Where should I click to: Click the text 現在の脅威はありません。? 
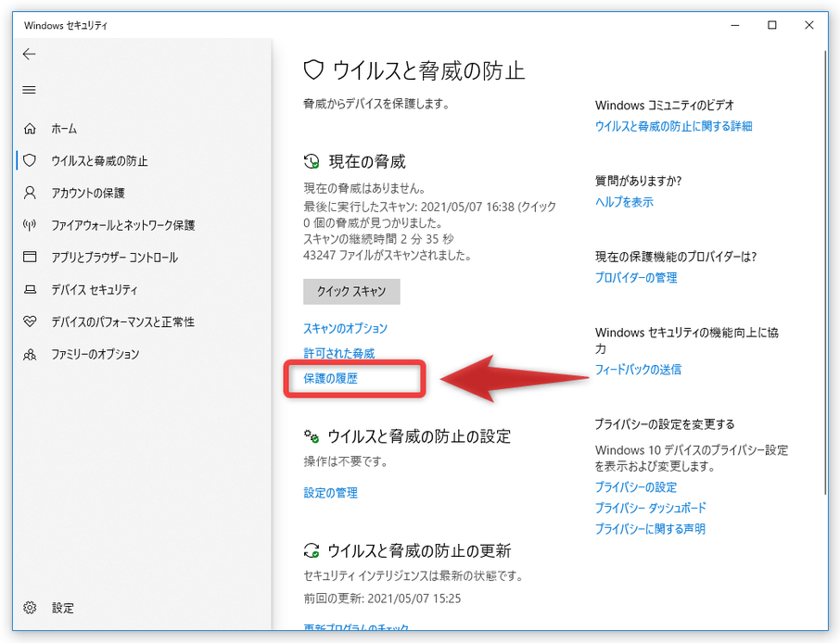tap(364, 188)
